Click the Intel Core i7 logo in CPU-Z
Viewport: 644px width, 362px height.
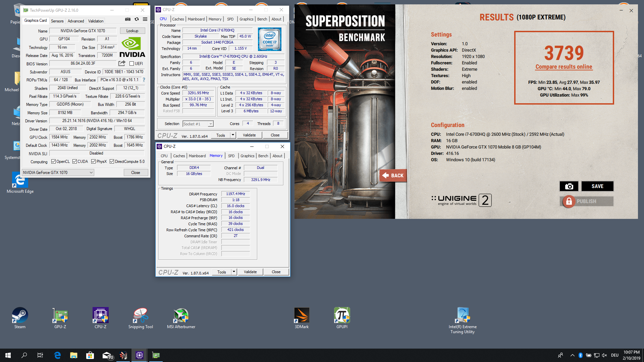click(270, 39)
